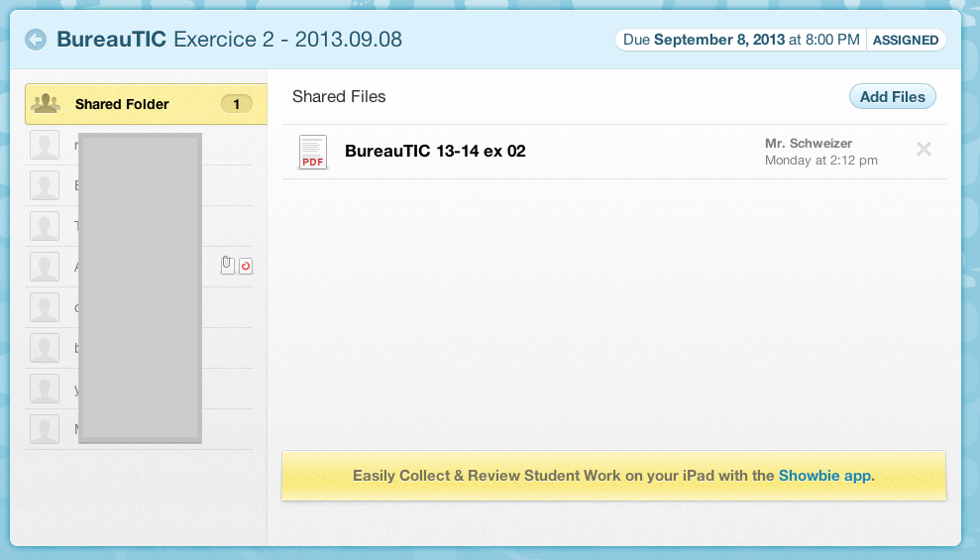Click the back arrow beside the BureauTIC title
The height and width of the screenshot is (560, 980).
click(37, 40)
